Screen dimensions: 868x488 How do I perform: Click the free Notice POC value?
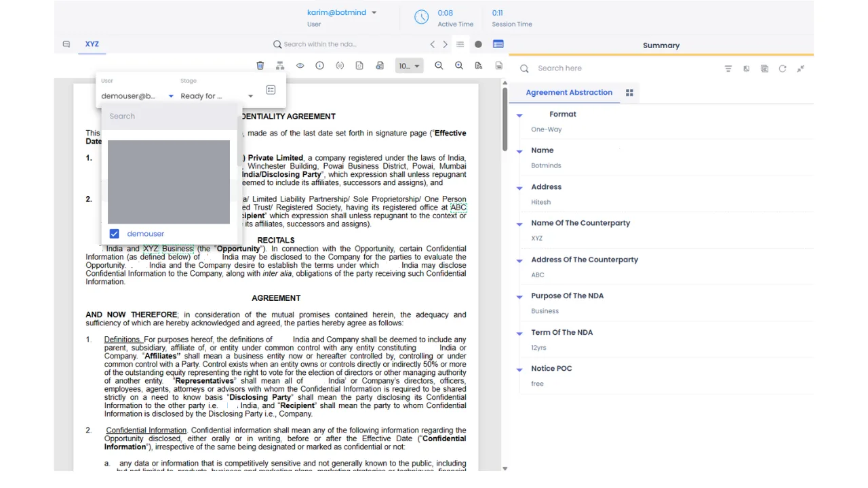click(x=537, y=384)
